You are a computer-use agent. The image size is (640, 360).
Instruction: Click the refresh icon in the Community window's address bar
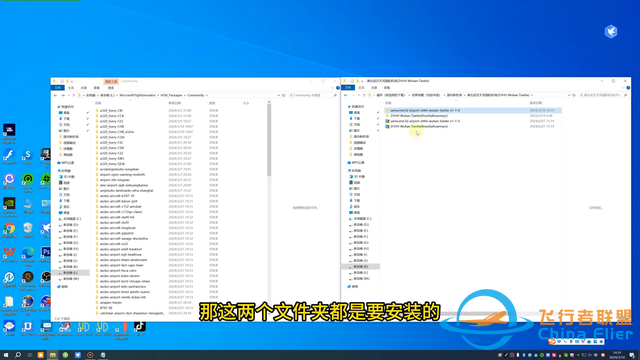point(284,95)
